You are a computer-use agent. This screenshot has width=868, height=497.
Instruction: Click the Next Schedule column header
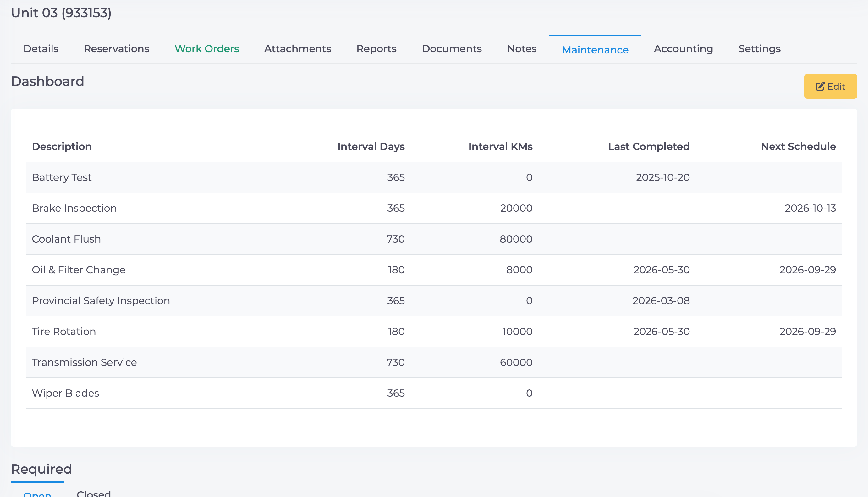click(x=798, y=147)
